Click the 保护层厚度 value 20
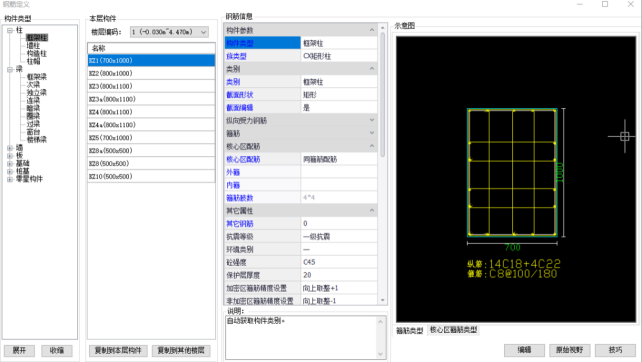The image size is (642, 362). (339, 275)
